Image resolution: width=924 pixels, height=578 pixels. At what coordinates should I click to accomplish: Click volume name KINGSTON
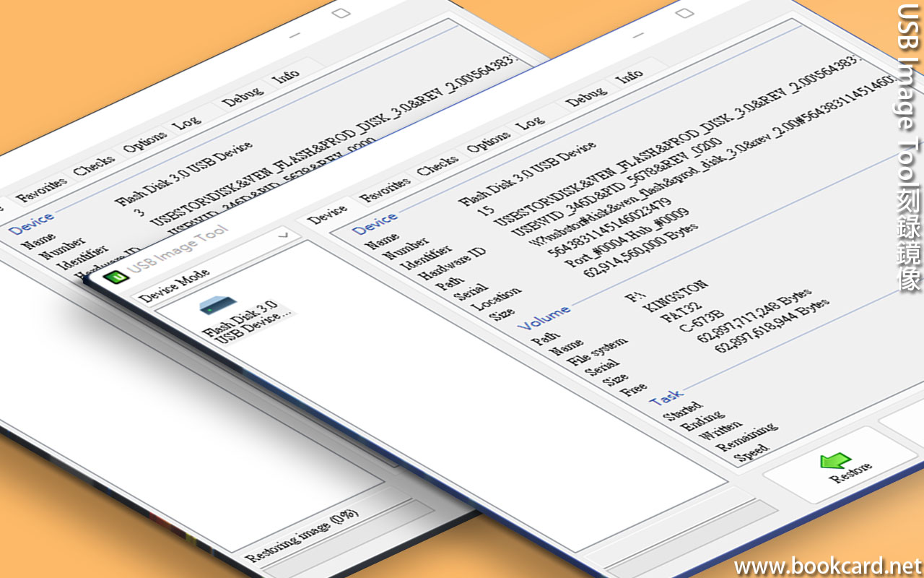pos(675,296)
